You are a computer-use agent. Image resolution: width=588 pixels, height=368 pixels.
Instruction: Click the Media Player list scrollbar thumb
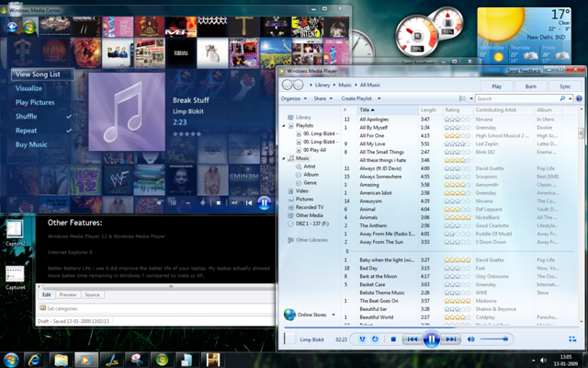(x=582, y=132)
